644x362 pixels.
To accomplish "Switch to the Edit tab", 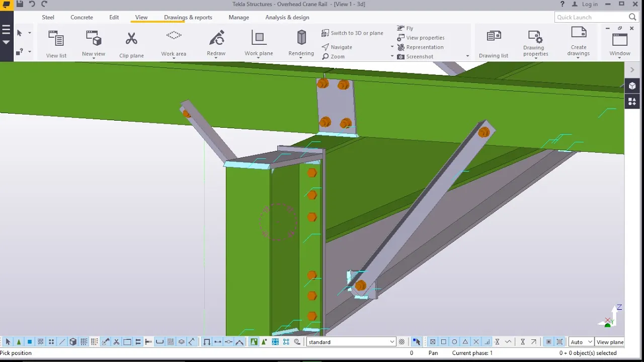I will tap(114, 17).
